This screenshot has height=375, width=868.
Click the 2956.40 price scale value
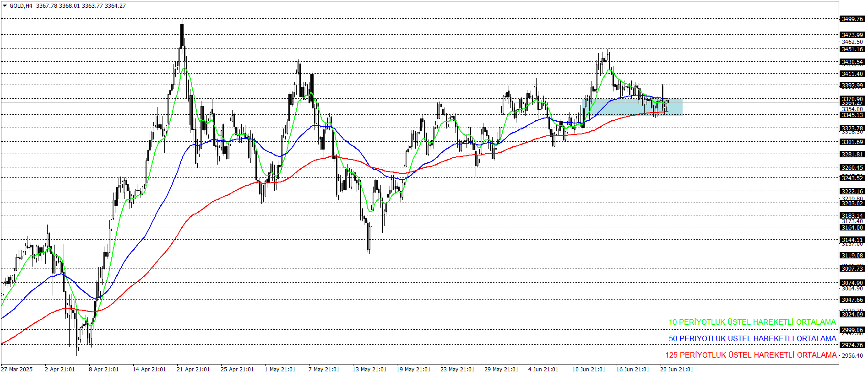point(852,355)
